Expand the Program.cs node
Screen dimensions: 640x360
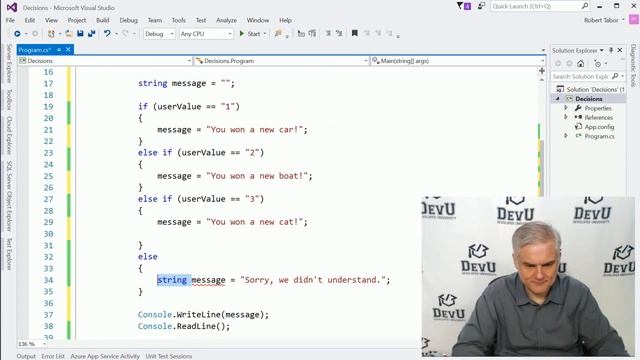[566, 136]
